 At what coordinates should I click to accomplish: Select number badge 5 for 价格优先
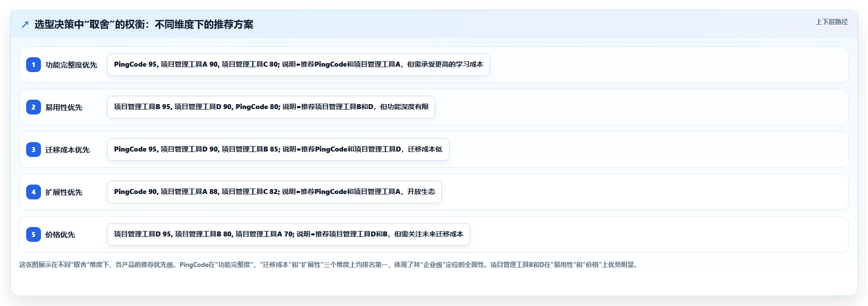34,234
